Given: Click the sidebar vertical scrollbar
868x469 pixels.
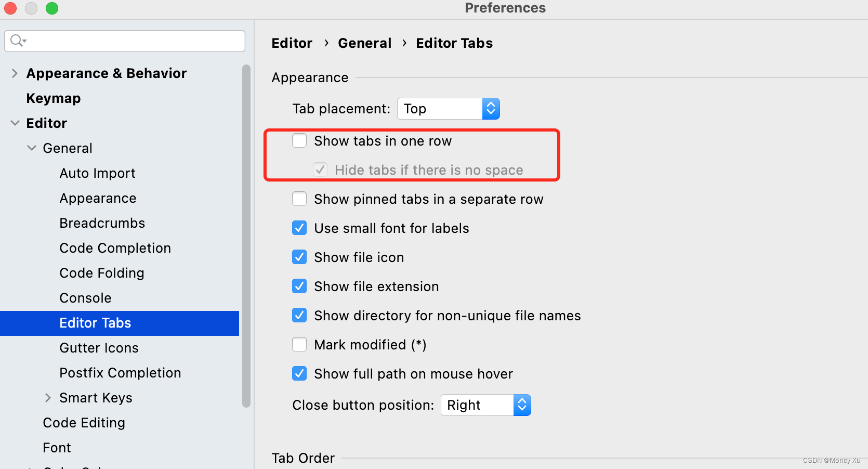Looking at the screenshot, I should [x=246, y=236].
